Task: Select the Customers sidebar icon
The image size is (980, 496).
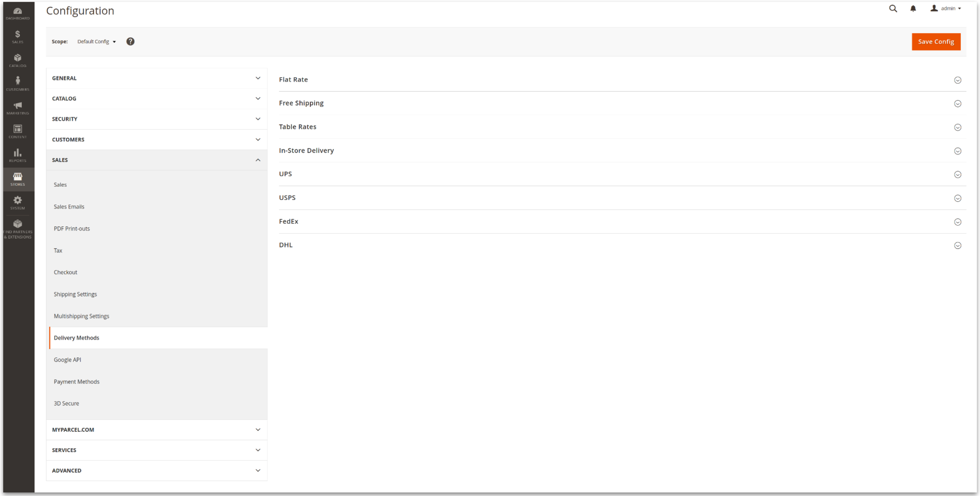Action: (x=17, y=83)
